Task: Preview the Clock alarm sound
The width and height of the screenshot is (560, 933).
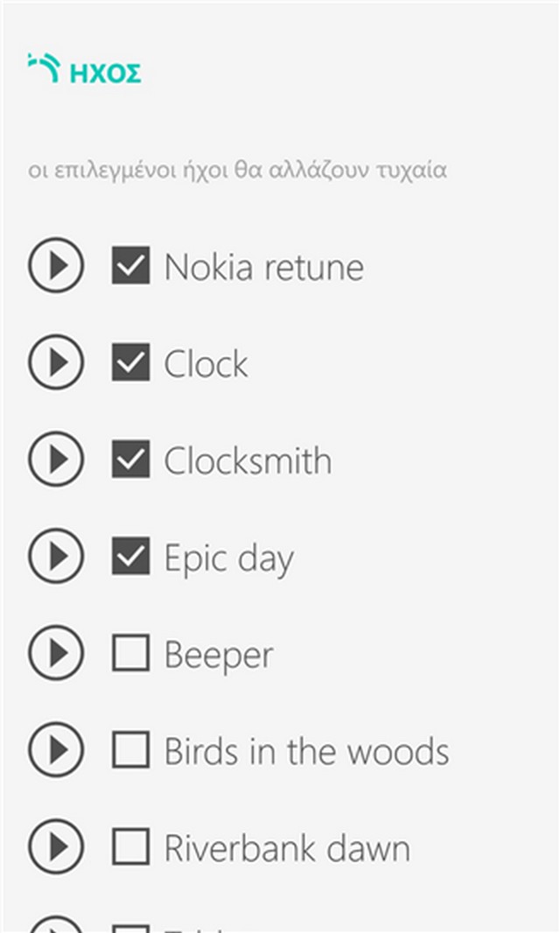Action: 56,363
